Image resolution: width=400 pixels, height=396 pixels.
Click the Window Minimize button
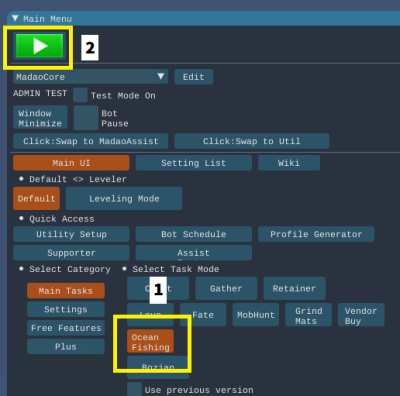pyautogui.click(x=40, y=118)
